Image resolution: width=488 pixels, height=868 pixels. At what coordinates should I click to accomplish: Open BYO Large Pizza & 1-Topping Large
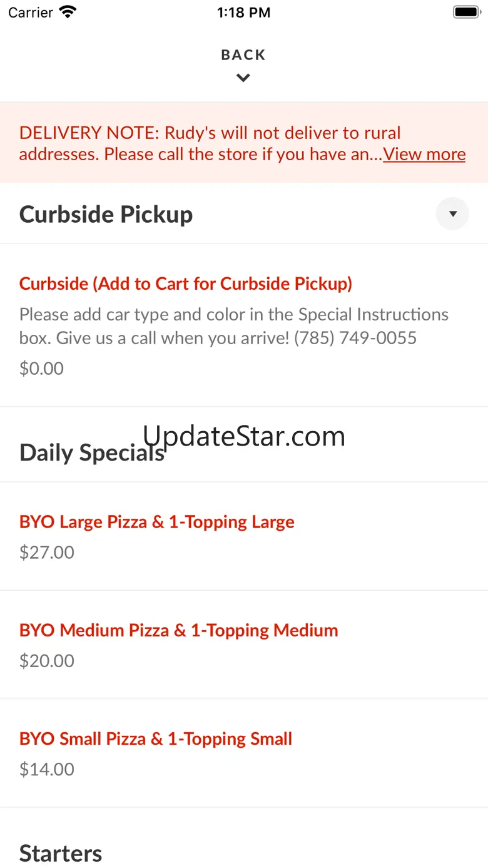[x=157, y=522]
